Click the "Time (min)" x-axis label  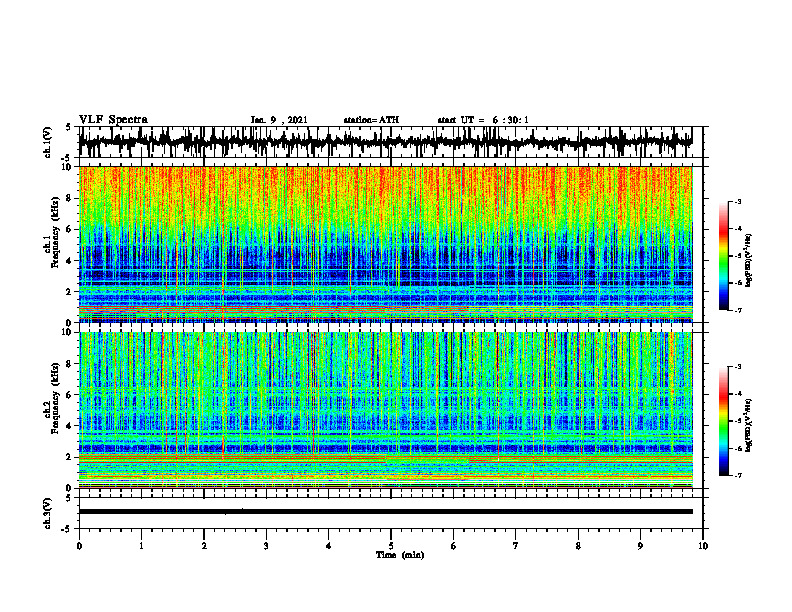pyautogui.click(x=400, y=555)
